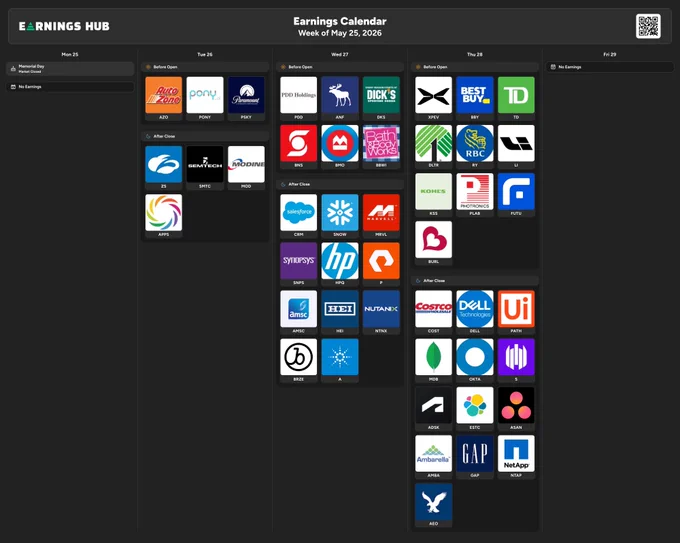Click the AMSC logo card
This screenshot has width=680, height=543.
(298, 309)
